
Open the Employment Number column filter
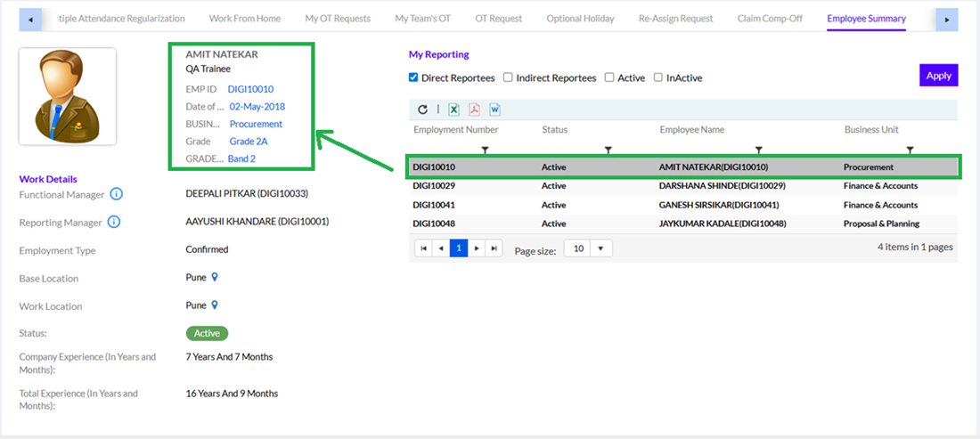485,149
